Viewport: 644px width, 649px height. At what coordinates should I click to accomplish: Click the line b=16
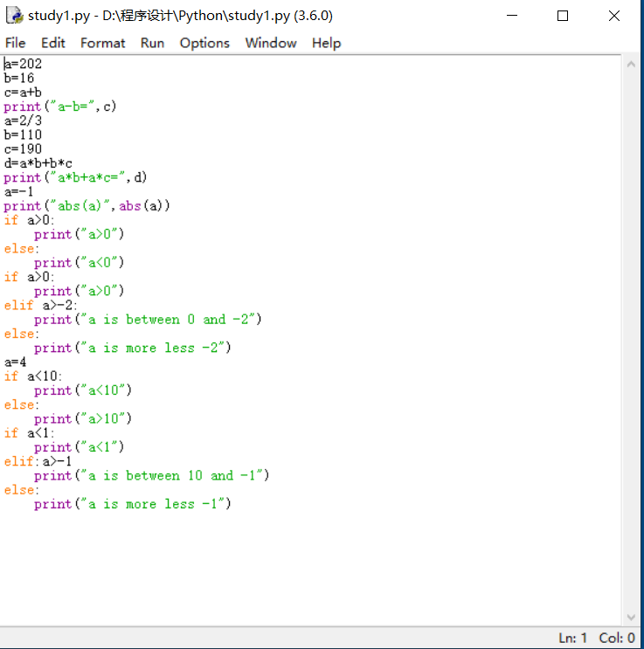coord(19,78)
